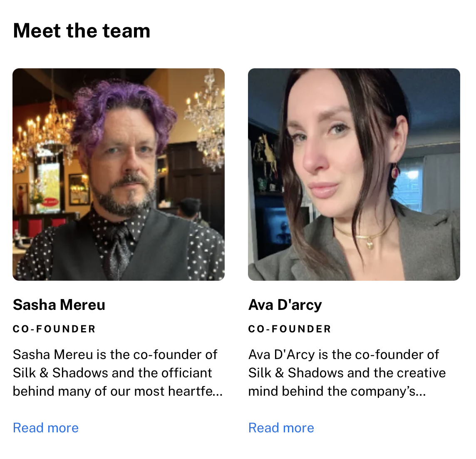Click the crystal chandelier in Sasha's photo

[x=206, y=122]
